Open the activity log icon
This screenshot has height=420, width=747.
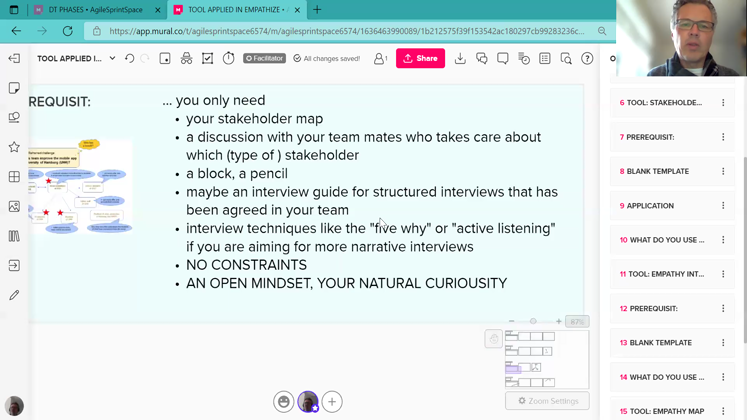(x=524, y=58)
